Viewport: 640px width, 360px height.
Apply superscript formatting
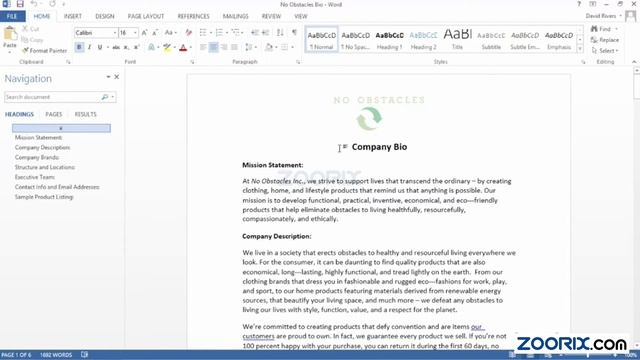(x=137, y=47)
